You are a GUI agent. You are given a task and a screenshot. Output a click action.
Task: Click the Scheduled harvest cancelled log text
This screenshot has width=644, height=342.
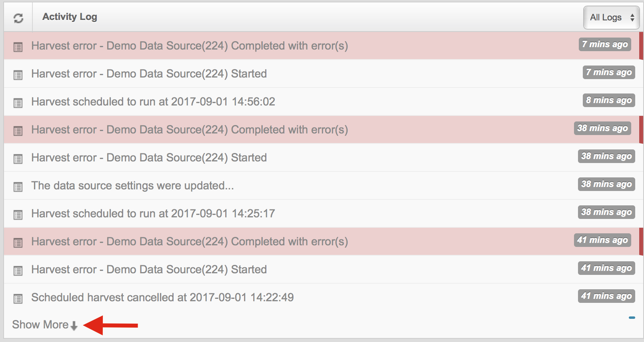coord(162,298)
